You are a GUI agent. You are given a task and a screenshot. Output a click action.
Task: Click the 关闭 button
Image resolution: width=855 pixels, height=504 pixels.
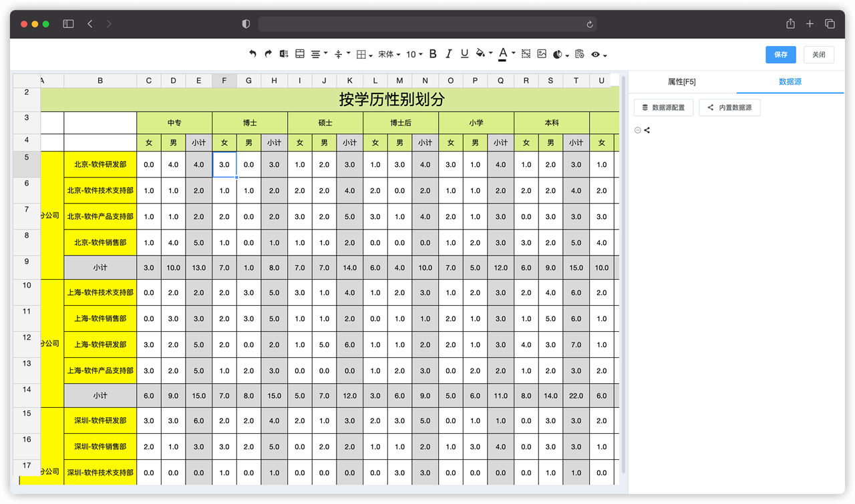[x=819, y=55]
